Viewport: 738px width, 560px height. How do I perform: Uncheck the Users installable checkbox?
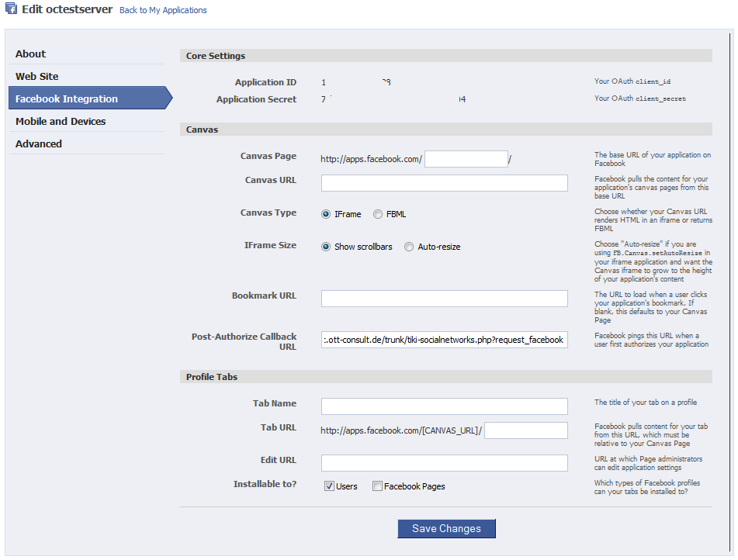[x=329, y=486]
